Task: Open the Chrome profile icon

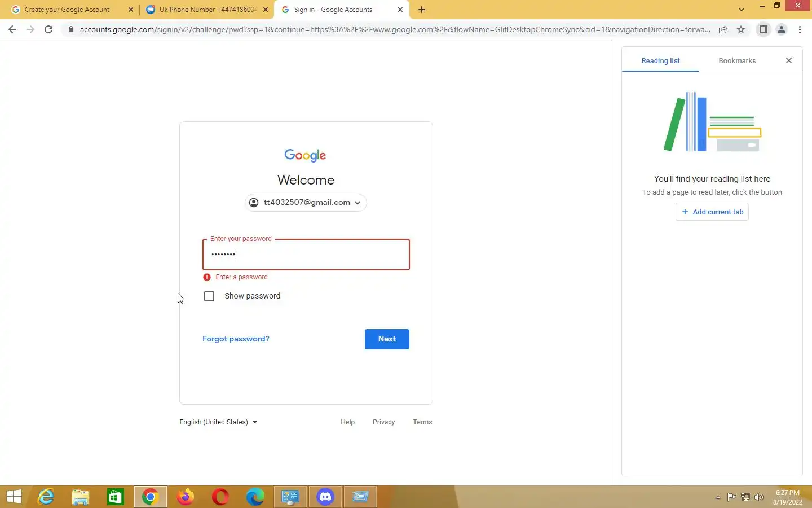Action: point(782,29)
